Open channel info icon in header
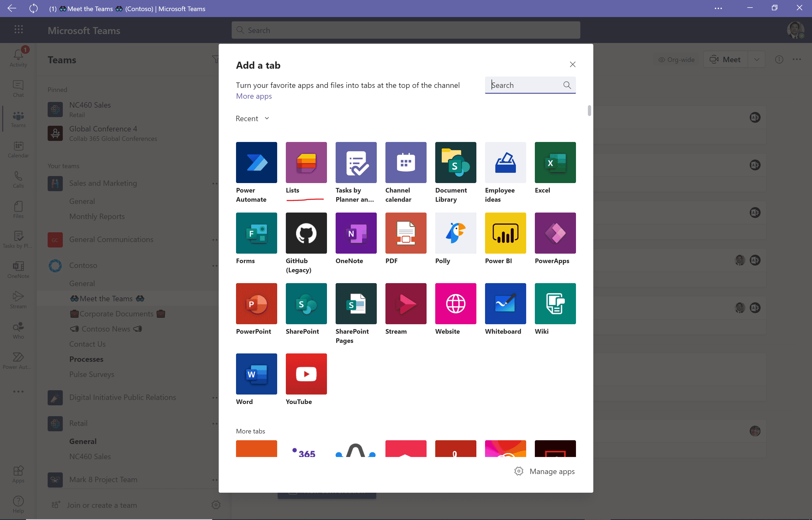The height and width of the screenshot is (520, 812). (779, 59)
